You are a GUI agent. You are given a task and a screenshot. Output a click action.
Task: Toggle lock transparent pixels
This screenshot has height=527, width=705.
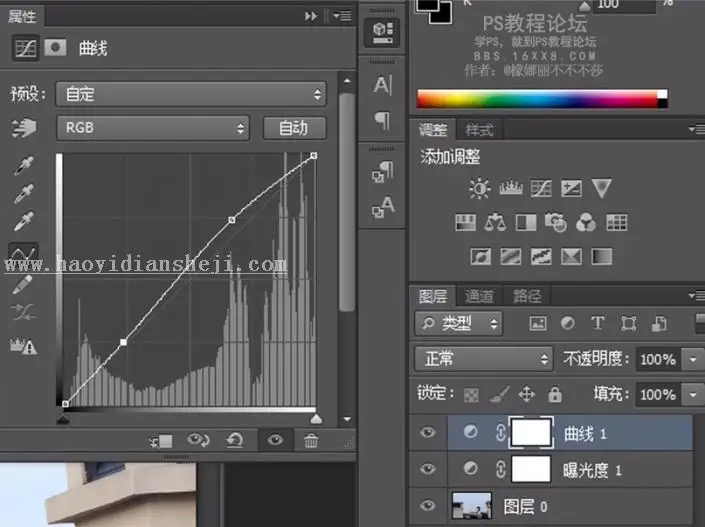pyautogui.click(x=471, y=395)
